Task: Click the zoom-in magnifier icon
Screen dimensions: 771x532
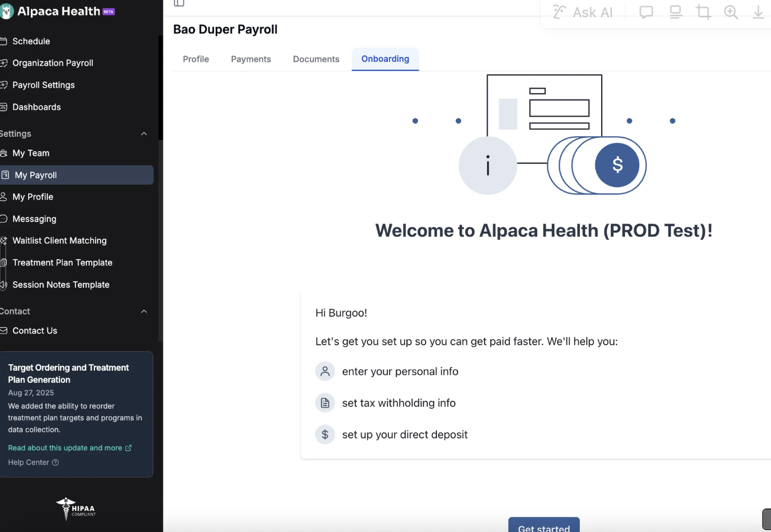Action: [731, 13]
